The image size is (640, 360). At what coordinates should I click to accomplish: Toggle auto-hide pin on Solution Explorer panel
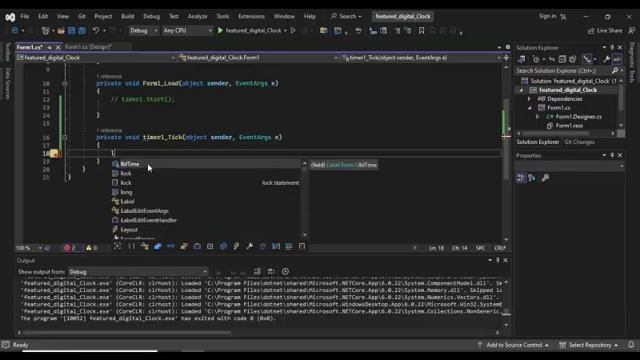click(x=612, y=47)
